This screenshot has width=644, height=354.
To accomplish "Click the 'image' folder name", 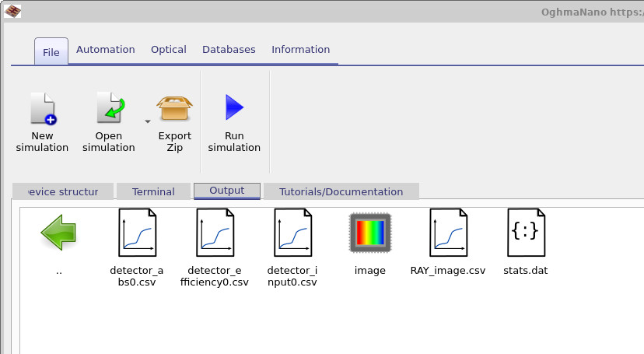I will 370,271.
